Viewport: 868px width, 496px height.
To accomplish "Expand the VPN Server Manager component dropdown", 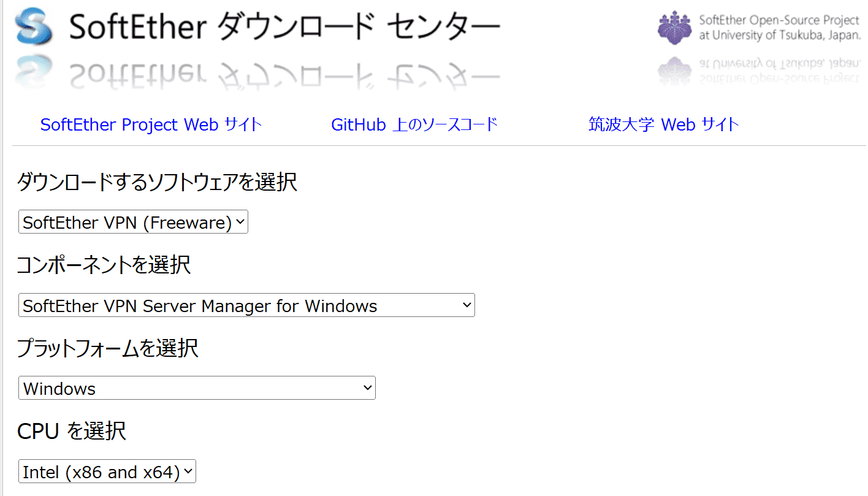I will pyautogui.click(x=246, y=305).
